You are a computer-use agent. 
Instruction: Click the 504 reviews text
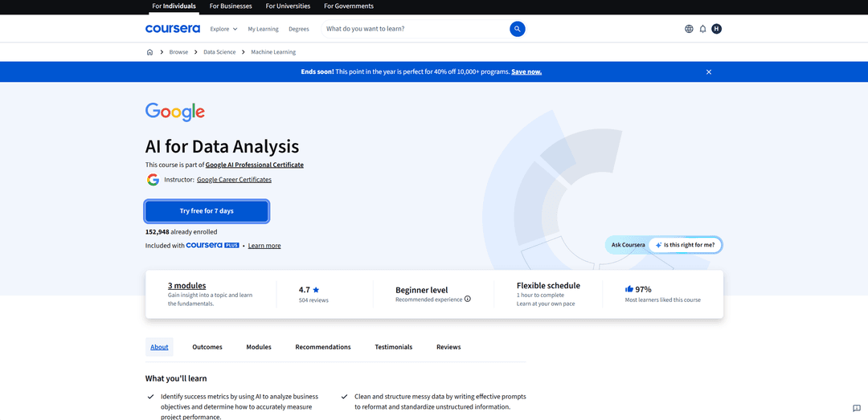click(x=313, y=300)
